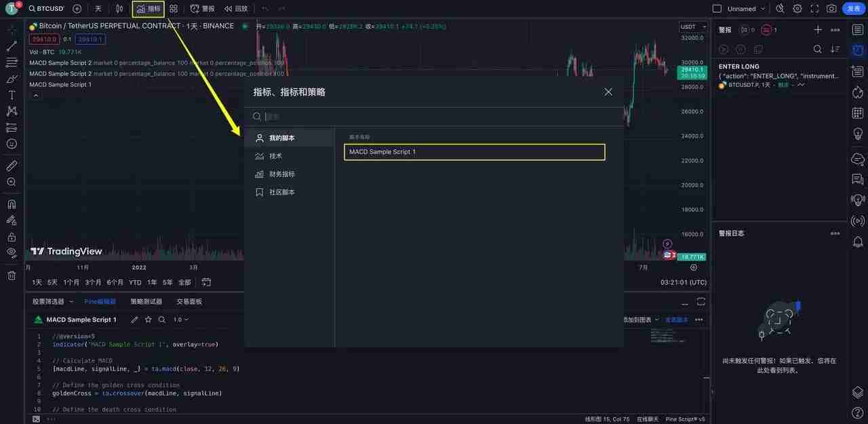Open the Pine editor search icon
The height and width of the screenshot is (424, 868).
pos(162,319)
